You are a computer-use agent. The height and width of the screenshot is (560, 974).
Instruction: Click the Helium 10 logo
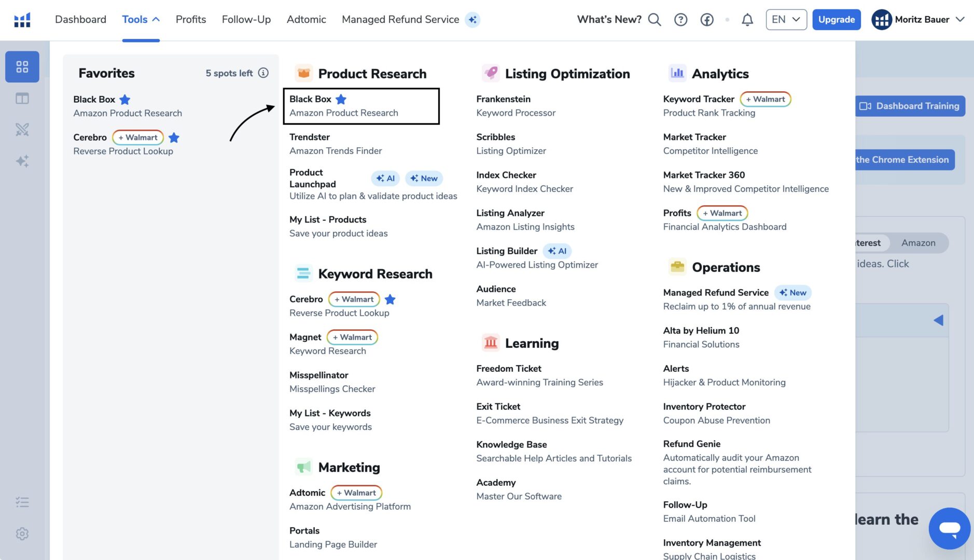(22, 20)
